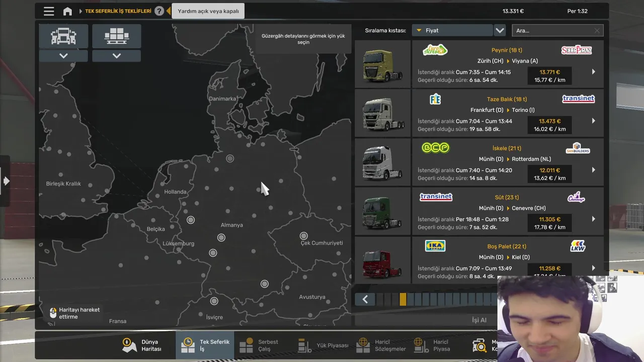Open the red truck thumbnail for Boş Palet

click(383, 259)
